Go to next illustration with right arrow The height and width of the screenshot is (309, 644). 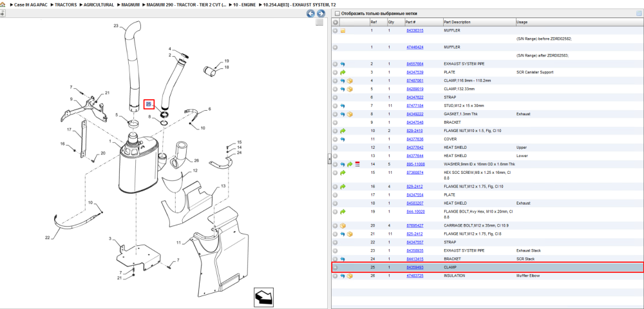click(321, 14)
